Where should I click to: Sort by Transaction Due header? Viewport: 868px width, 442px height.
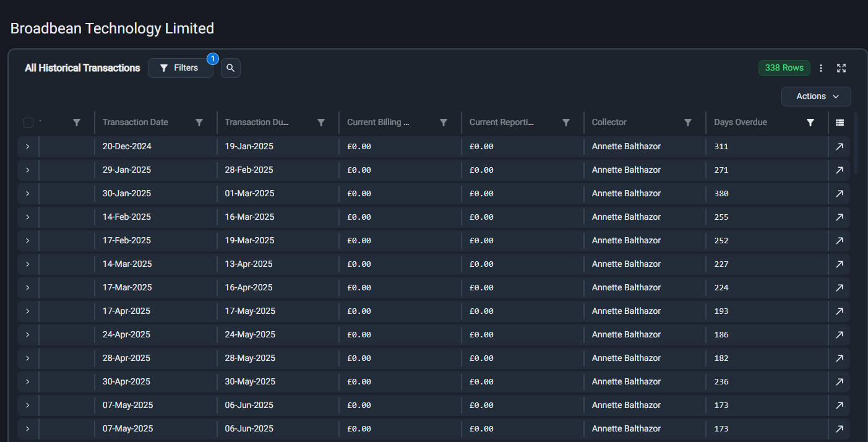tap(256, 123)
